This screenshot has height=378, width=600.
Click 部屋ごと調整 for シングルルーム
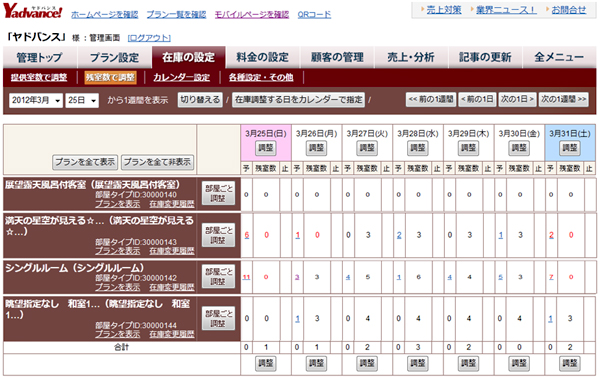(x=218, y=276)
